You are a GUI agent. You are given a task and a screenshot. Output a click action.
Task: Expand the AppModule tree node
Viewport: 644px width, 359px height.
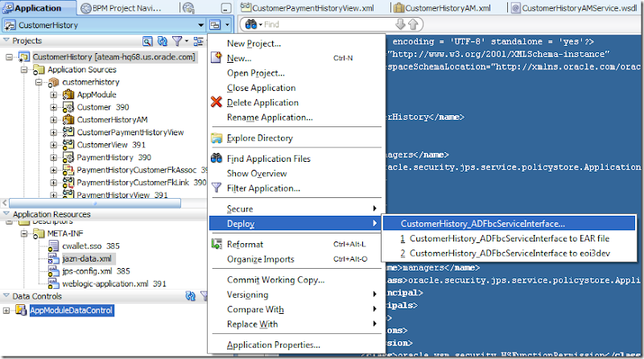click(x=53, y=95)
